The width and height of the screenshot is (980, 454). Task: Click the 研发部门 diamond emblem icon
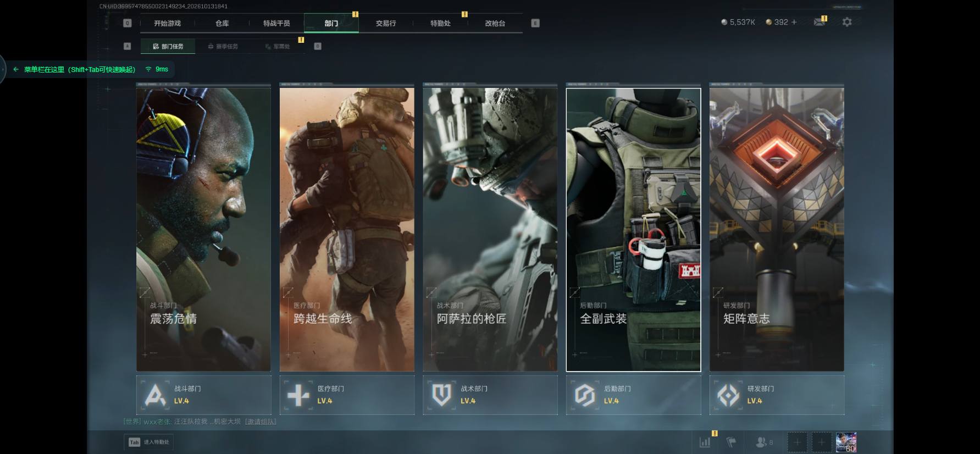(728, 395)
